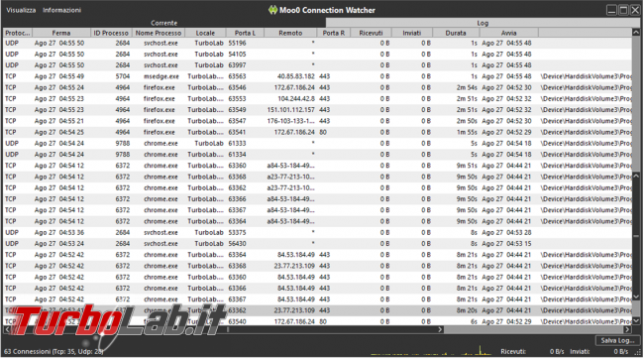Sort by the Durata column header
This screenshot has width=644, height=359.
(x=456, y=33)
